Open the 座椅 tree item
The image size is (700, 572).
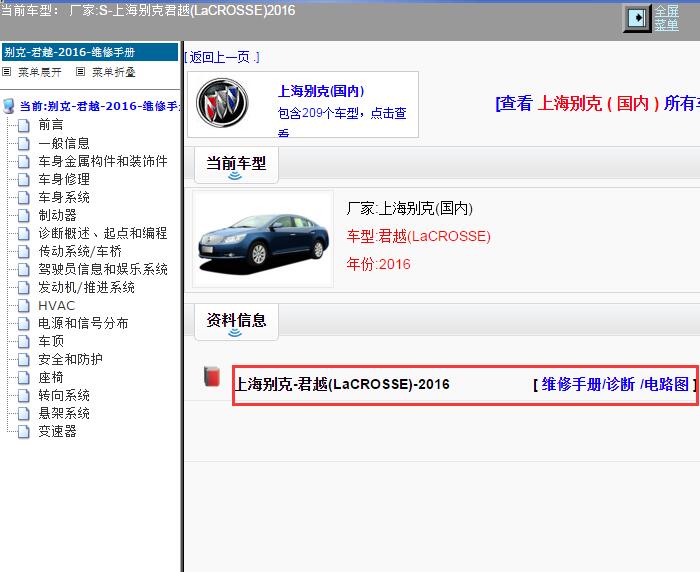click(x=51, y=377)
